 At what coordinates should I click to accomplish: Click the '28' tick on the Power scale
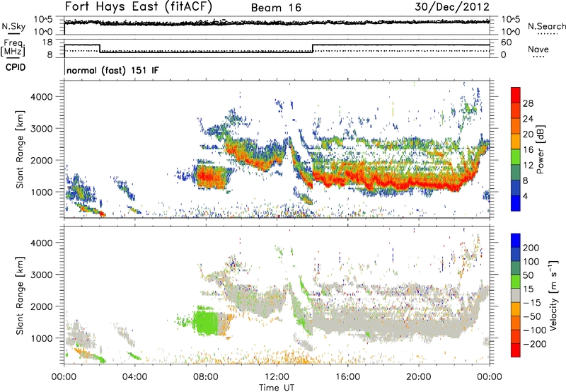tap(528, 103)
